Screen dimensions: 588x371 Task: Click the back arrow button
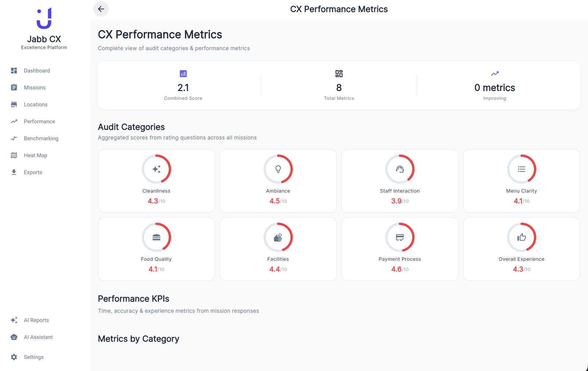click(101, 9)
